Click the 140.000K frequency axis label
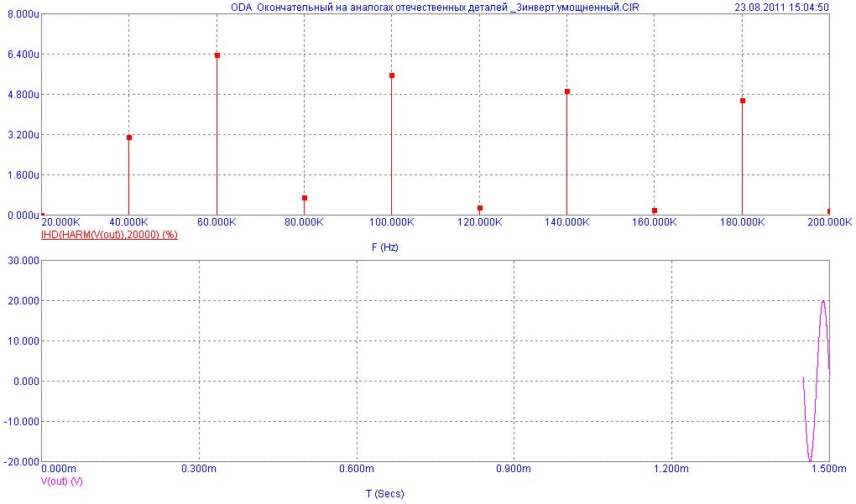Screen dimensions: 856x504 pos(567,222)
